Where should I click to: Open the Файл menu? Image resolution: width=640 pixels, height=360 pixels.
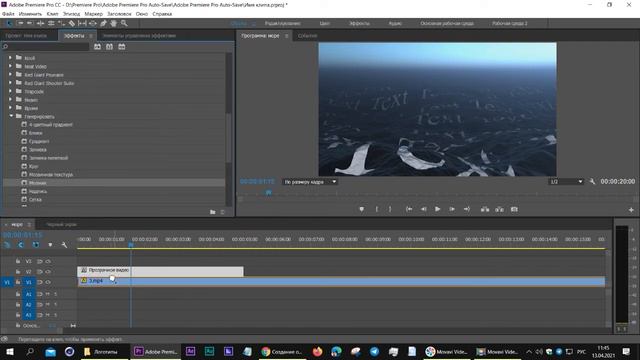8,14
